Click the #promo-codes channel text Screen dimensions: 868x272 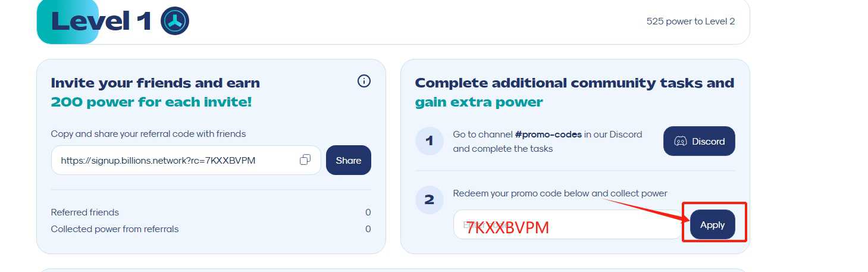(549, 135)
